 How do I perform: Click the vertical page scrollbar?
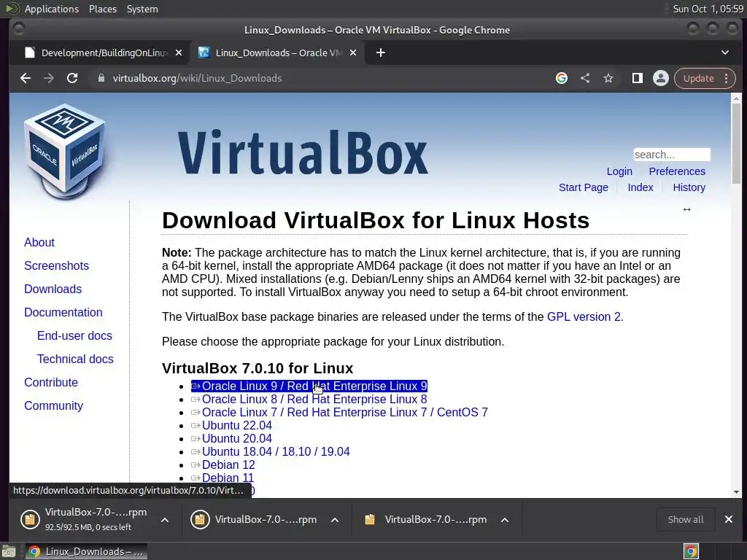click(736, 143)
